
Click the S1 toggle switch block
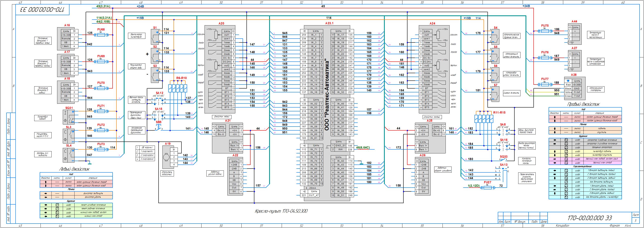tap(155, 37)
